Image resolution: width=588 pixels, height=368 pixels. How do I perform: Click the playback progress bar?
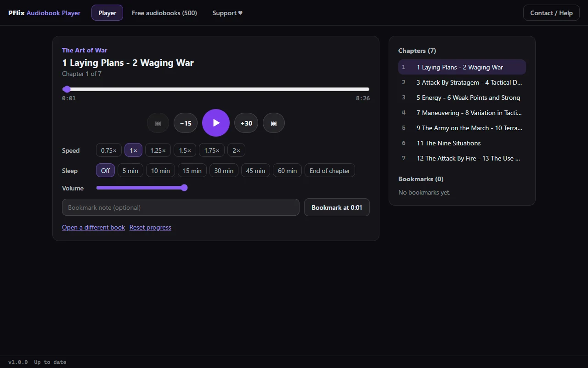click(216, 89)
